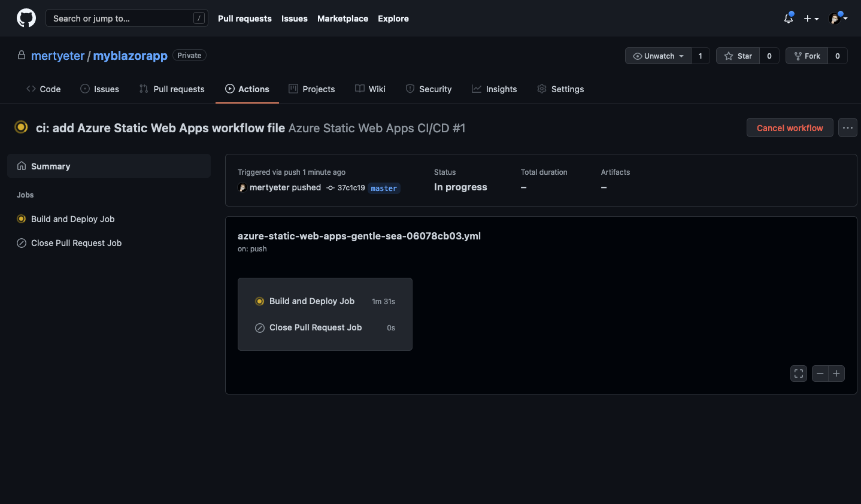Open Pull requests in top navigation
This screenshot has height=504, width=861.
(245, 19)
